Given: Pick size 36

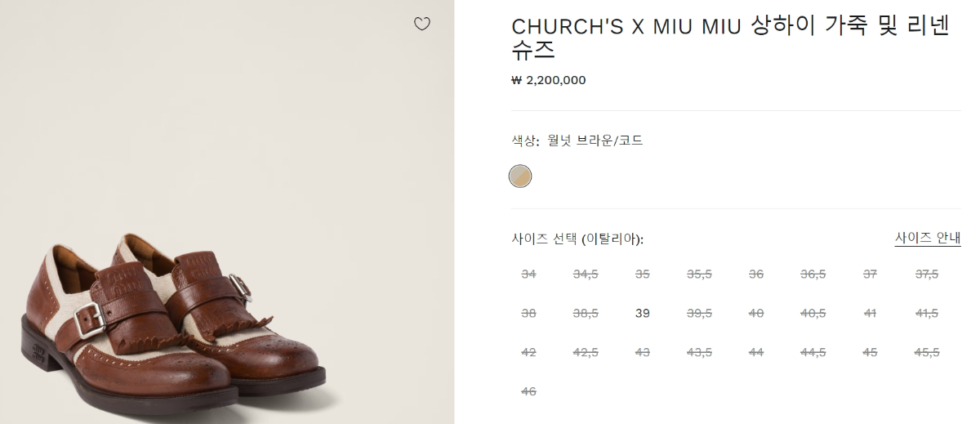Looking at the screenshot, I should [x=756, y=274].
